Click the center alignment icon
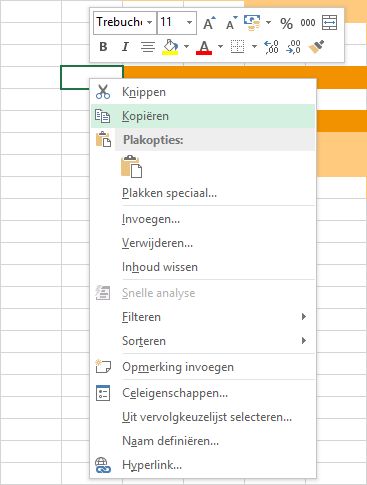This screenshot has width=367, height=485. 148,47
